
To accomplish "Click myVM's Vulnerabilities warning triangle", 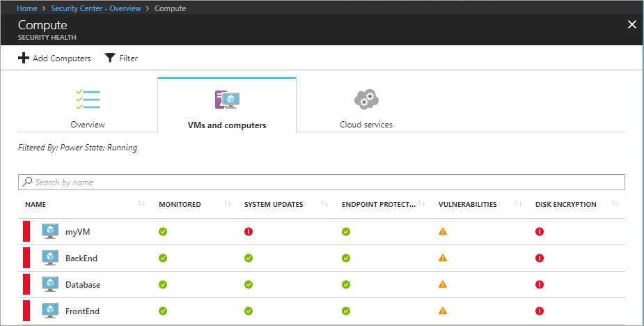I will point(443,231).
